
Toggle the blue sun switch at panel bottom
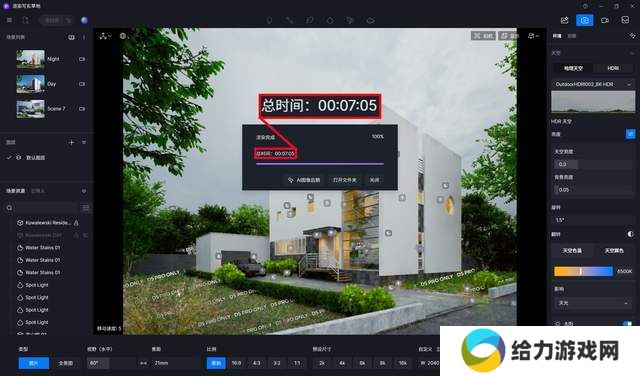(628, 323)
